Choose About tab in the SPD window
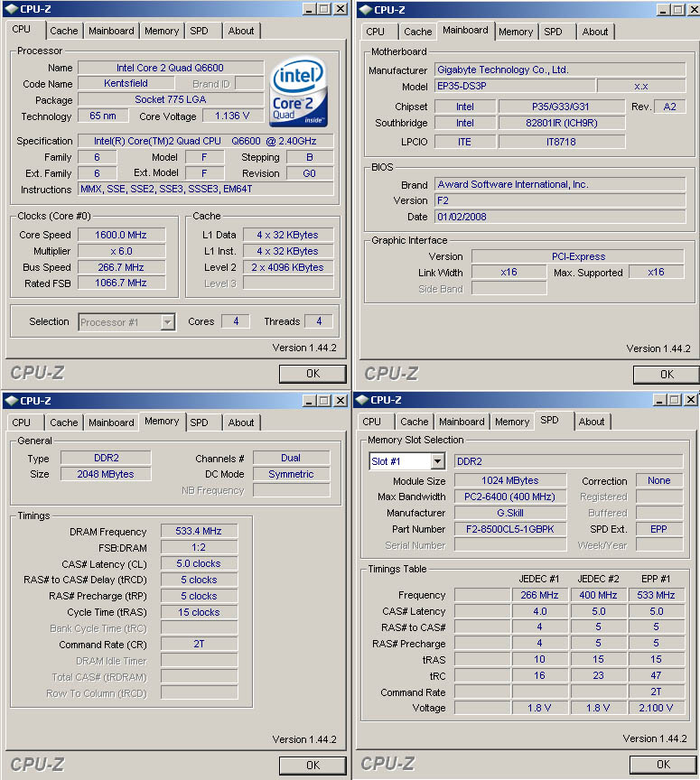This screenshot has height=780, width=700. (592, 422)
